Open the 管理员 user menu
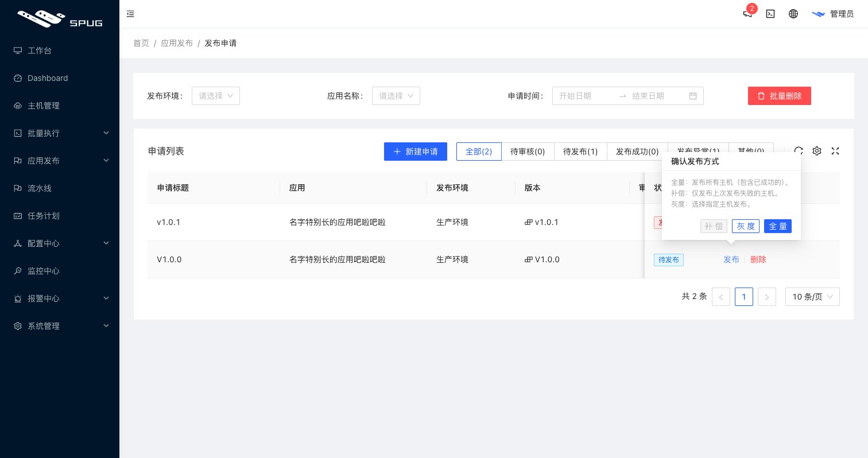868x458 pixels. 833,14
